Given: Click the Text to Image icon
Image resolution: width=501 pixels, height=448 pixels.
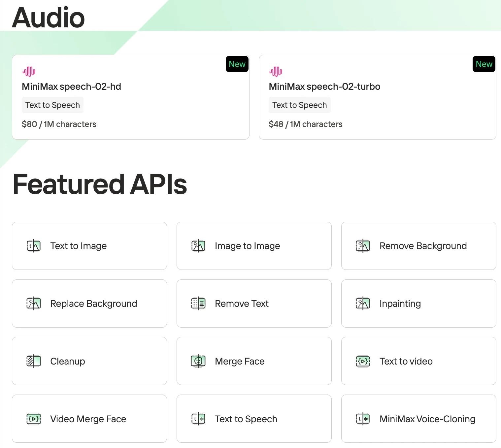Looking at the screenshot, I should [33, 246].
